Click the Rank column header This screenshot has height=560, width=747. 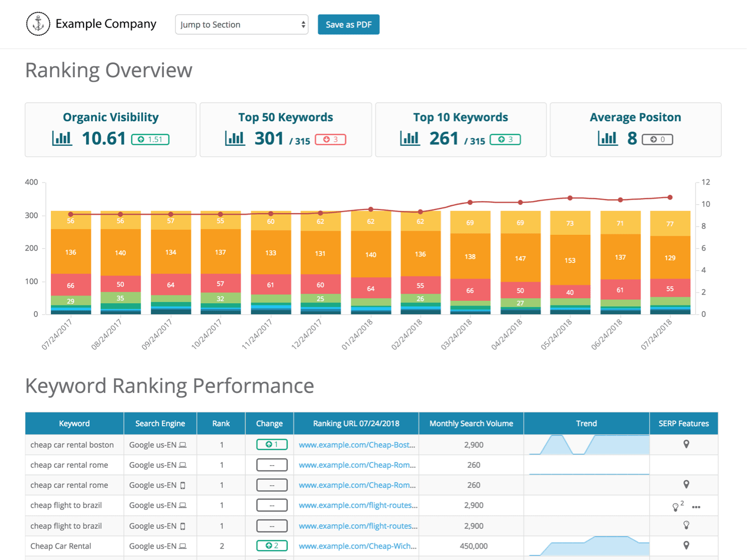pos(221,424)
